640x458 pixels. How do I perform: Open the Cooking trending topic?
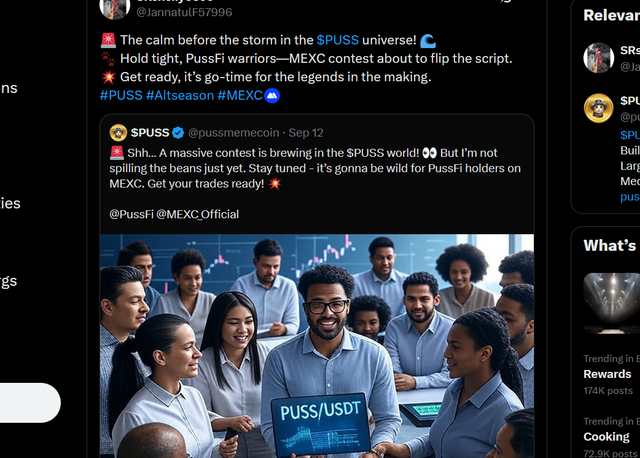(607, 436)
